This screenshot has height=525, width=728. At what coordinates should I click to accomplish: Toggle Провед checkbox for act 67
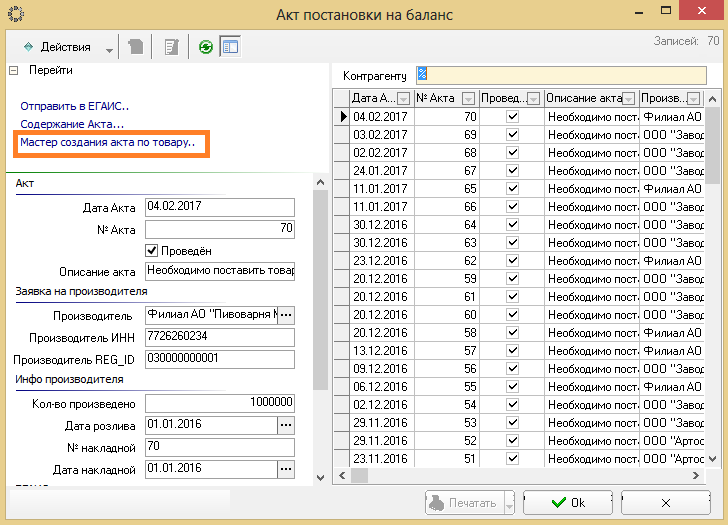coord(512,170)
